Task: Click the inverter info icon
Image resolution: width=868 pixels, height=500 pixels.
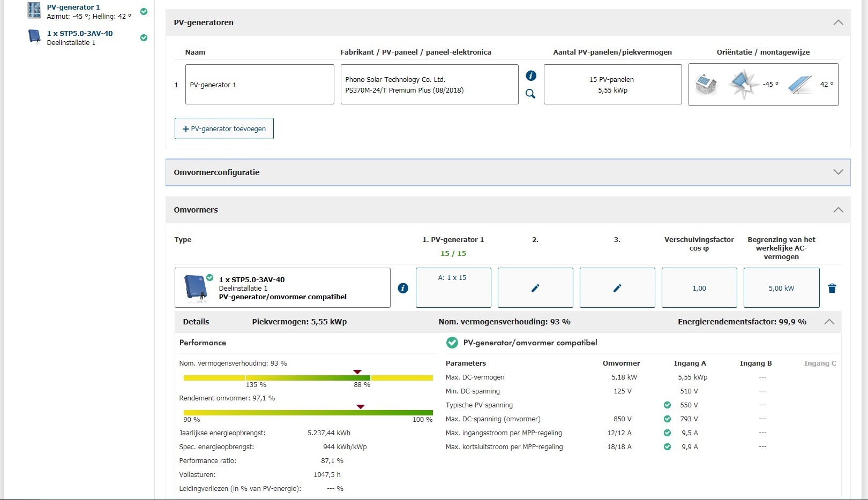Action: click(x=403, y=288)
